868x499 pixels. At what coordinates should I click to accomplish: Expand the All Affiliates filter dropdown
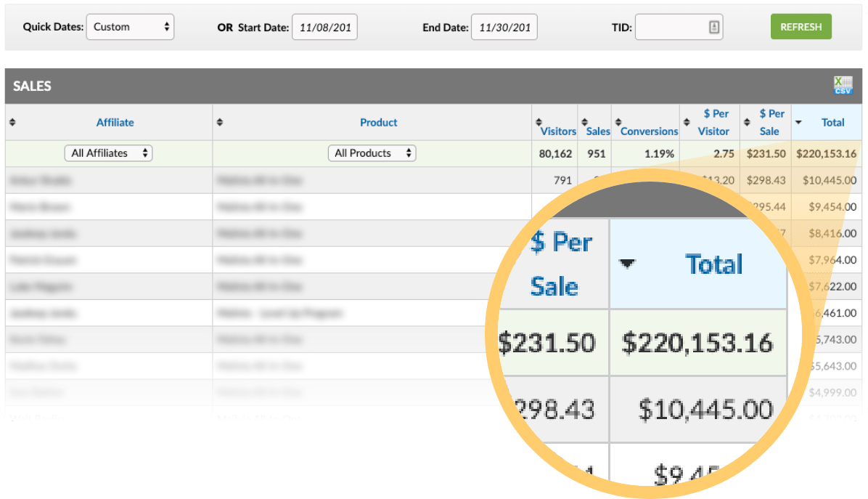point(108,153)
